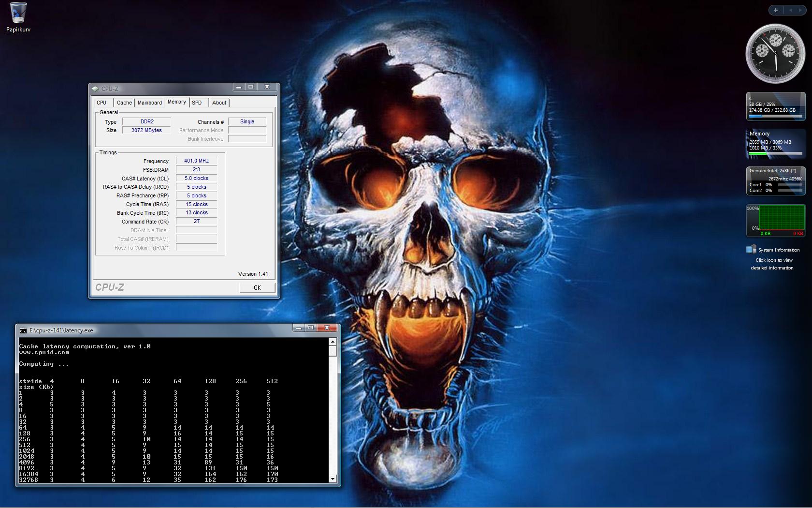812x508 pixels.
Task: Click the Cycle Time value 15 clocks
Action: (x=196, y=204)
